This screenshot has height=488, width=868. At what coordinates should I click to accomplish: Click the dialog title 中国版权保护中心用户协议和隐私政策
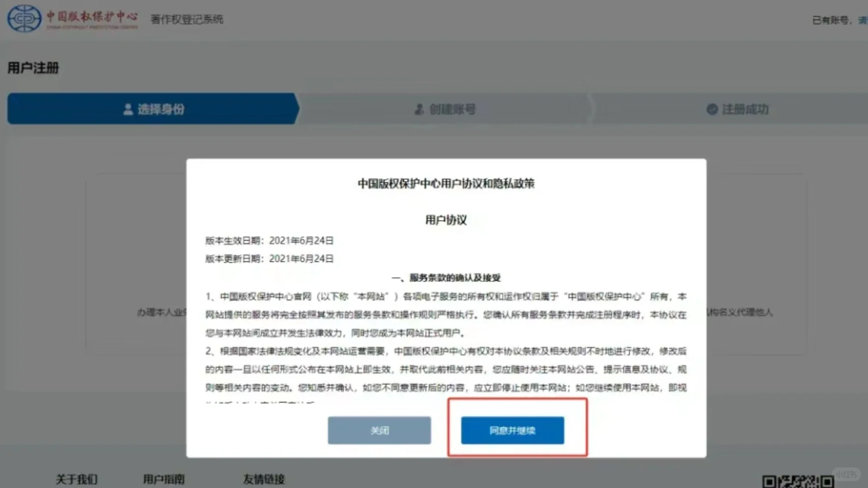point(446,183)
